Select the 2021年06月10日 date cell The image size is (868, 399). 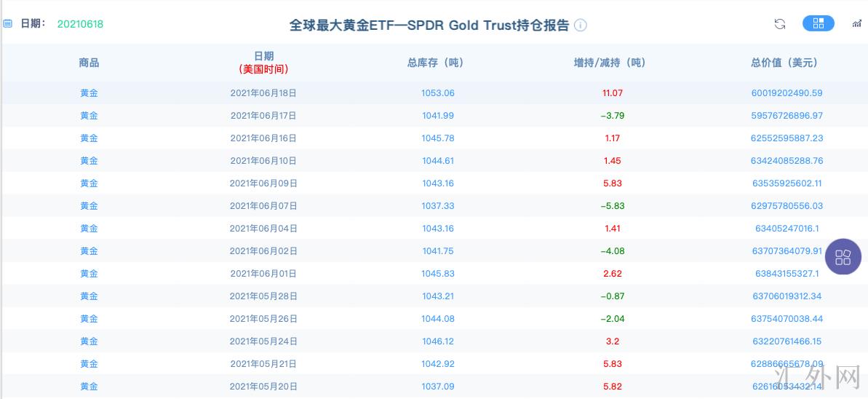coord(263,161)
